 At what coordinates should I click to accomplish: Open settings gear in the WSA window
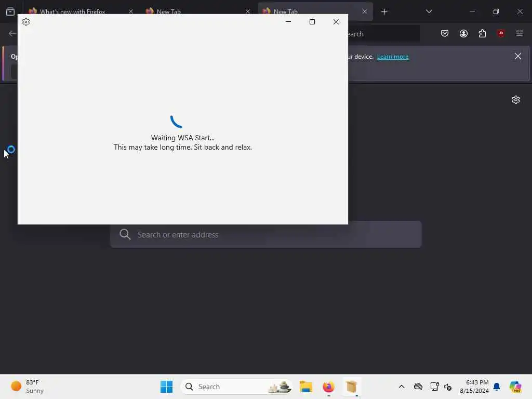click(26, 22)
